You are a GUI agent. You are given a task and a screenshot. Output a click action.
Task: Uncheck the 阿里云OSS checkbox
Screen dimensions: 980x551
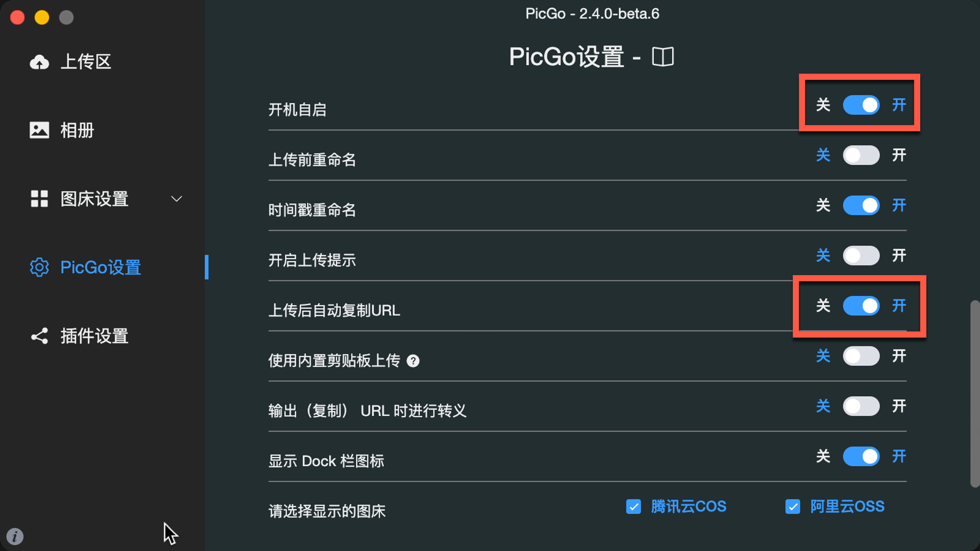(793, 506)
